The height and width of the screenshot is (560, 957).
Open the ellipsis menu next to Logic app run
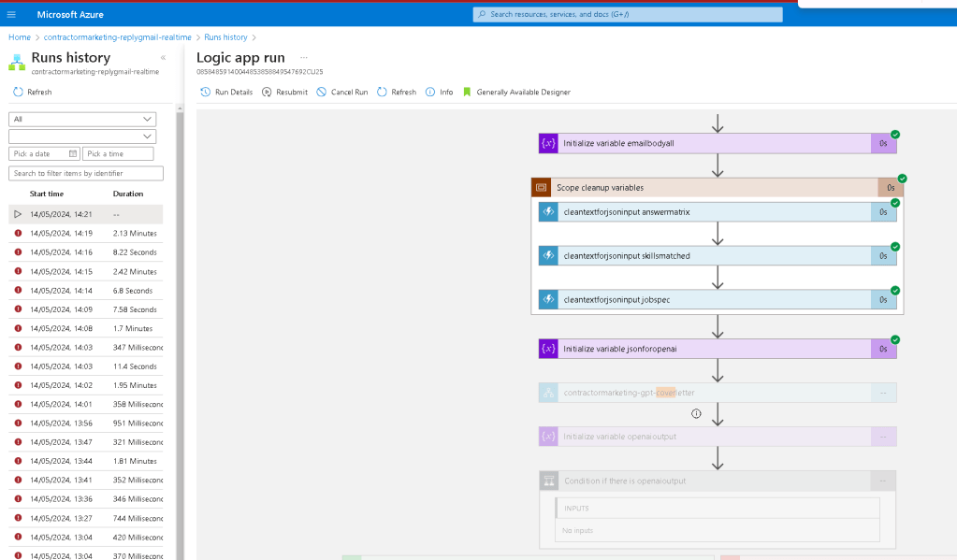(303, 57)
